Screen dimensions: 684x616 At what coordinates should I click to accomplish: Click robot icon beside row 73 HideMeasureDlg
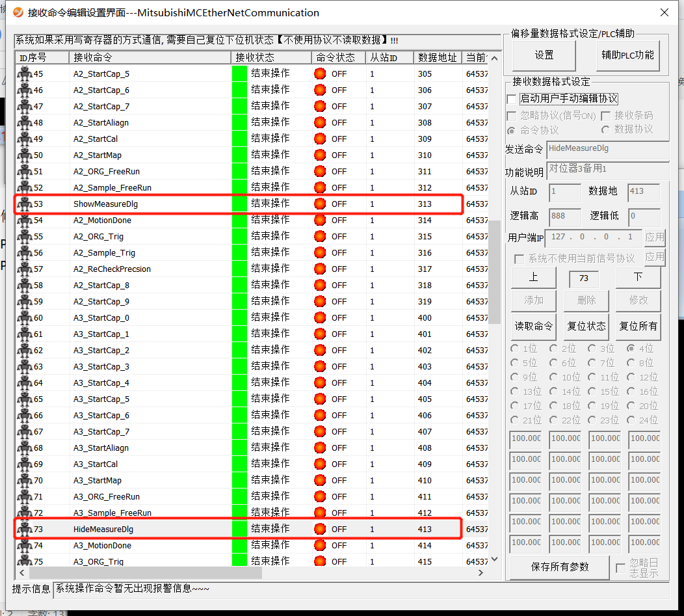point(25,529)
